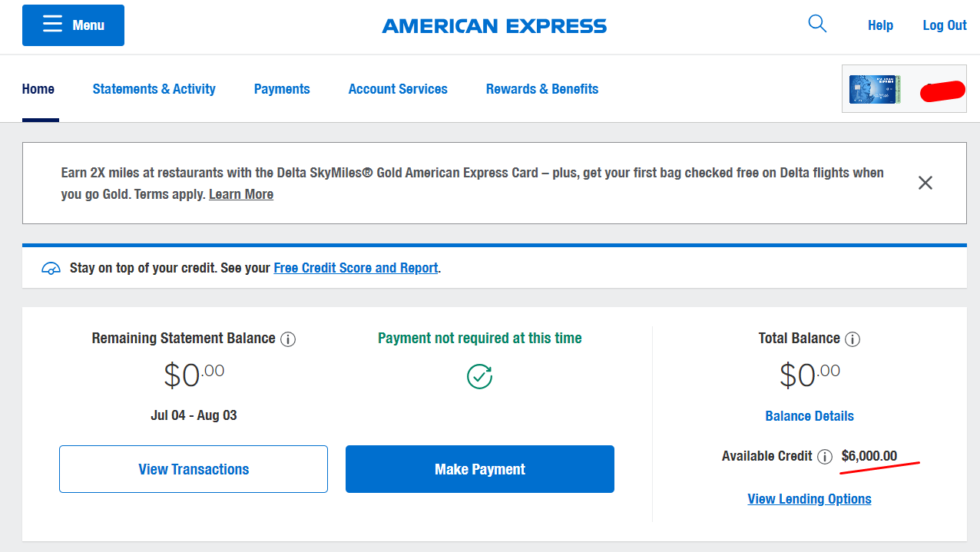The image size is (980, 552).
Task: Click the info icon beside Total Balance
Action: tap(853, 339)
